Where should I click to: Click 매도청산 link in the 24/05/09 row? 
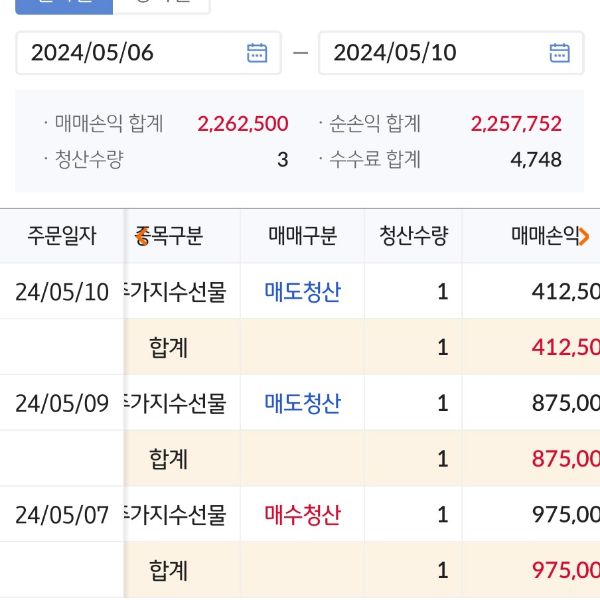click(x=302, y=403)
